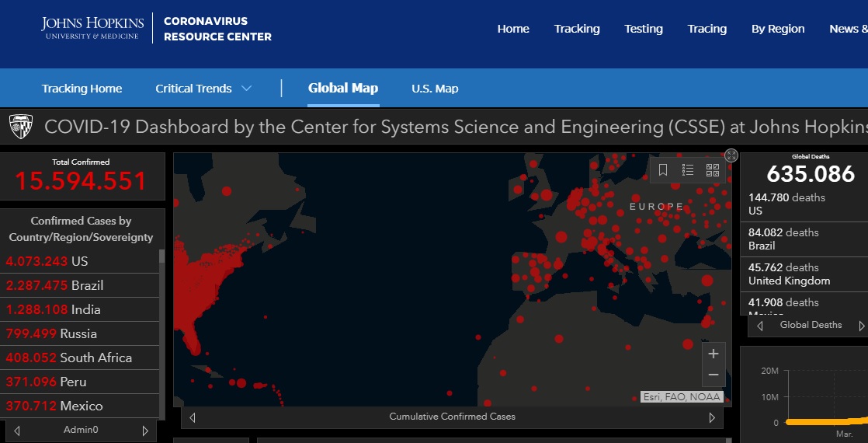Click Coronavirus Resource Center title link

[x=217, y=29]
